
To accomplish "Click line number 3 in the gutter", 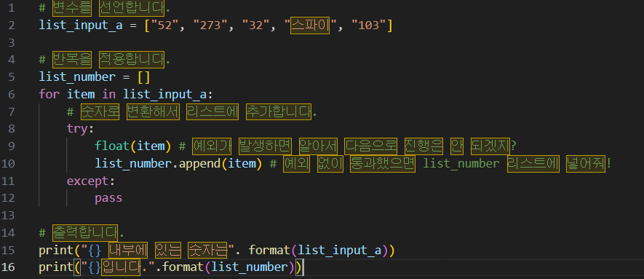I will 12,42.
